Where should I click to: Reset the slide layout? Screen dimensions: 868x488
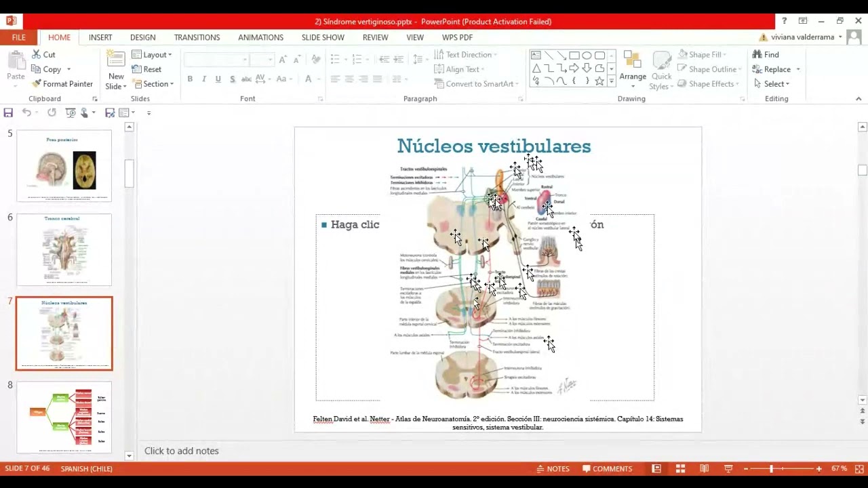pyautogui.click(x=146, y=69)
